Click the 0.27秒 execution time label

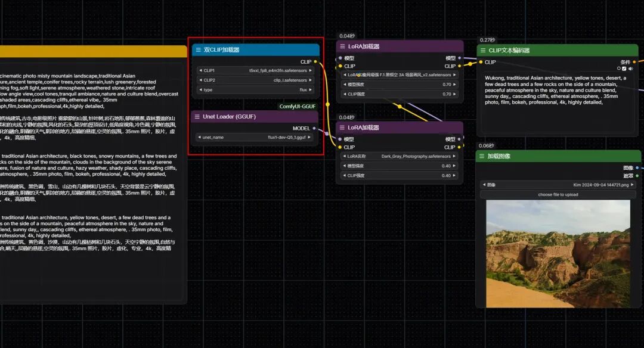tap(487, 40)
